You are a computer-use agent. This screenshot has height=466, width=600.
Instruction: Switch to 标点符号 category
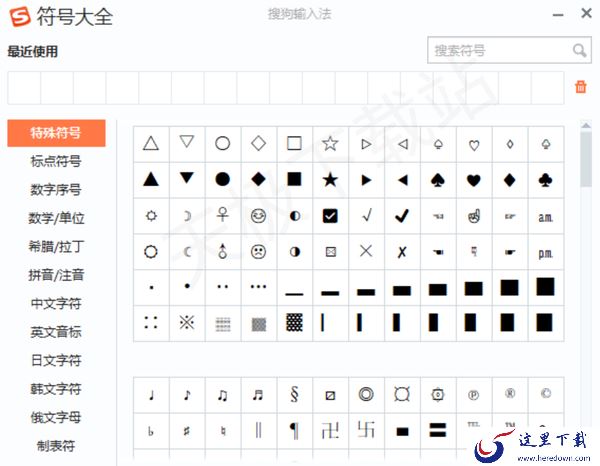pyautogui.click(x=56, y=161)
